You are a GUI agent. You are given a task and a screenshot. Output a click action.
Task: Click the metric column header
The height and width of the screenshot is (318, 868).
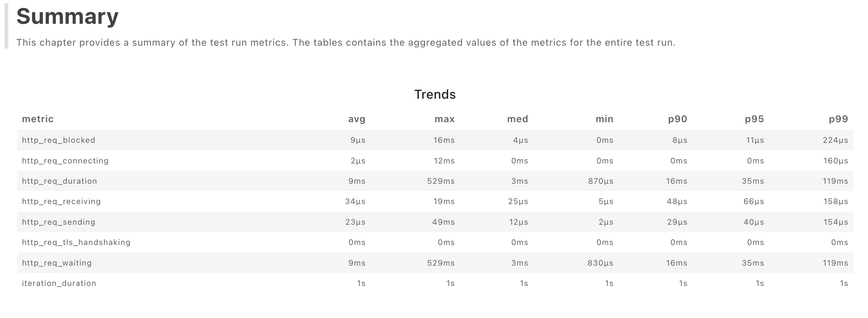pos(38,119)
